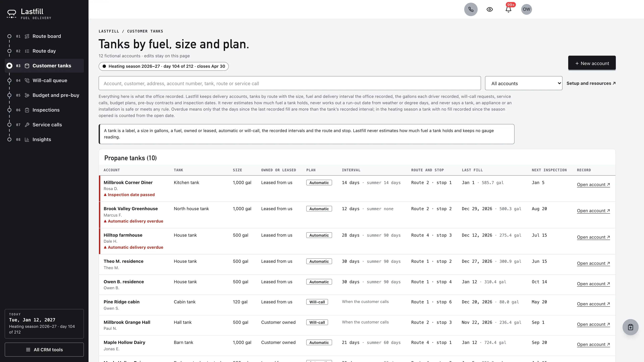Open the OW user avatar menu
The image size is (644, 362).
click(x=526, y=9)
